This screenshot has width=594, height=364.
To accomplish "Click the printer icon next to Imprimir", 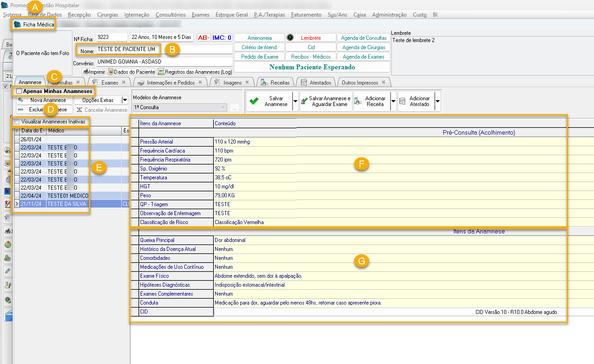I will tap(86, 72).
